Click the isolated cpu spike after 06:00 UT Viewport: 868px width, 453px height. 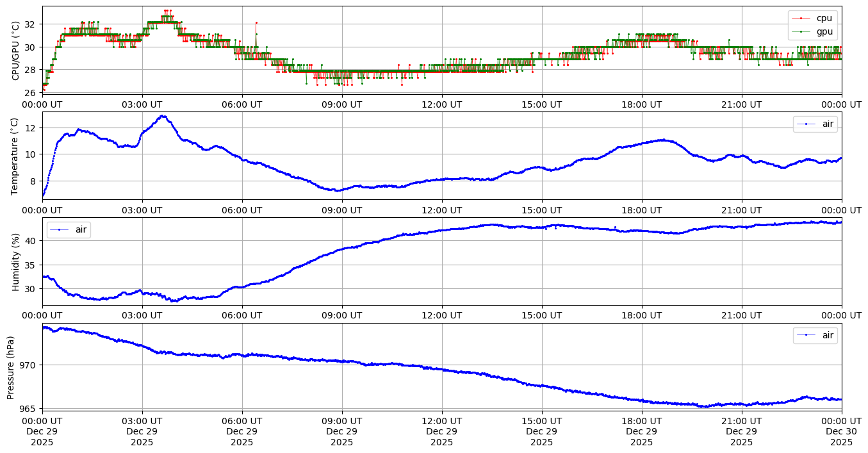256,22
